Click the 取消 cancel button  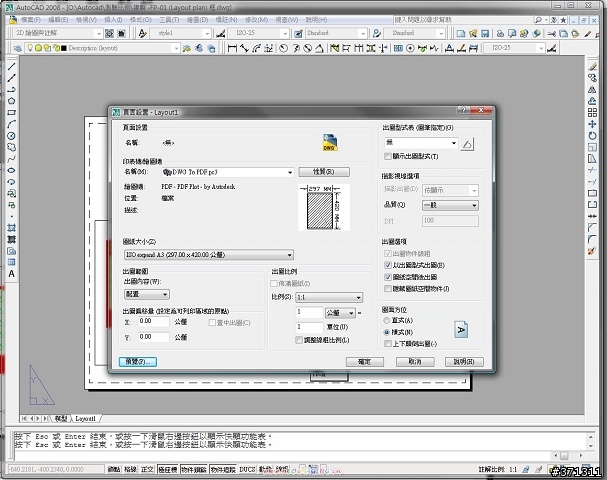[x=415, y=362]
